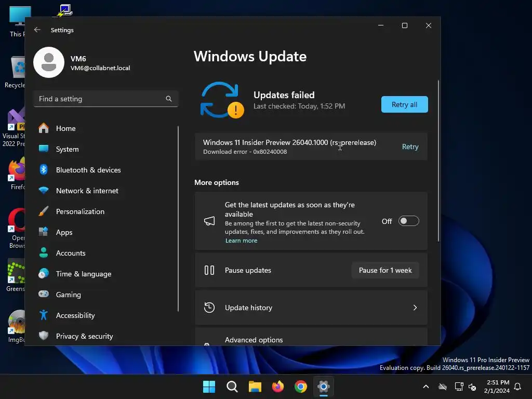The width and height of the screenshot is (532, 399).
Task: Open Time & language settings
Action: tap(106, 274)
